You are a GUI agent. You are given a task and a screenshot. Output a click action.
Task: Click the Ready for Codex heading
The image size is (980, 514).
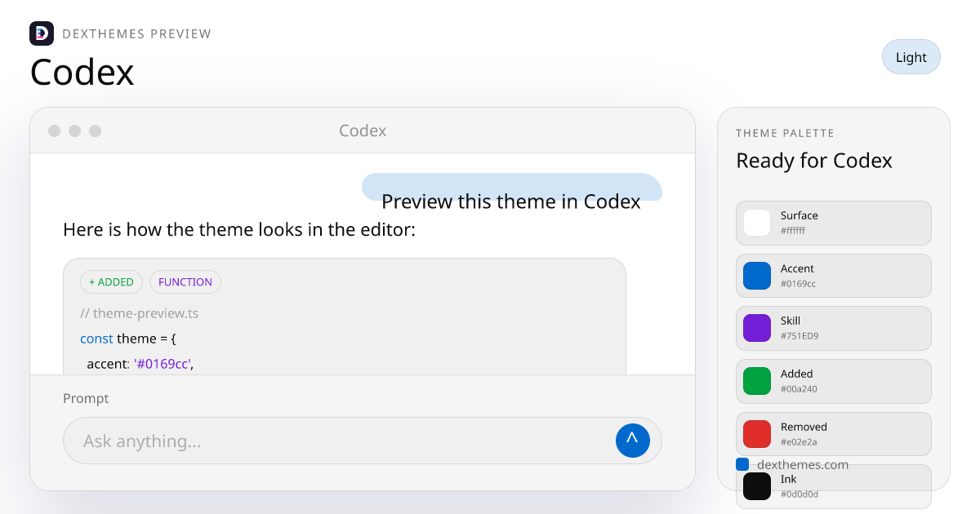tap(814, 160)
